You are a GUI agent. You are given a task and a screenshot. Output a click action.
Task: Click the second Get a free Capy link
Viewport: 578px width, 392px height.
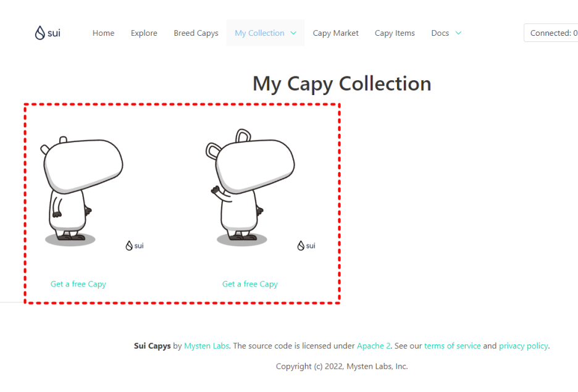[x=250, y=284]
